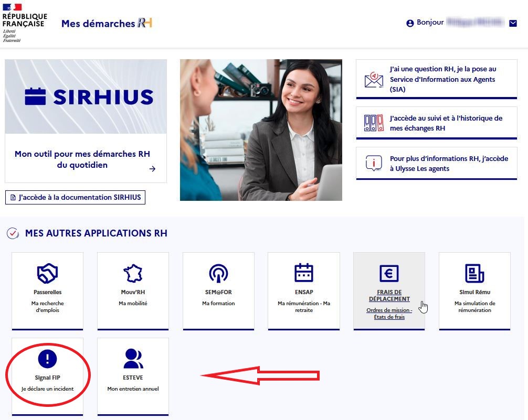The height and width of the screenshot is (420, 528).
Task: Click the ESTEVE people icon
Action: (133, 359)
